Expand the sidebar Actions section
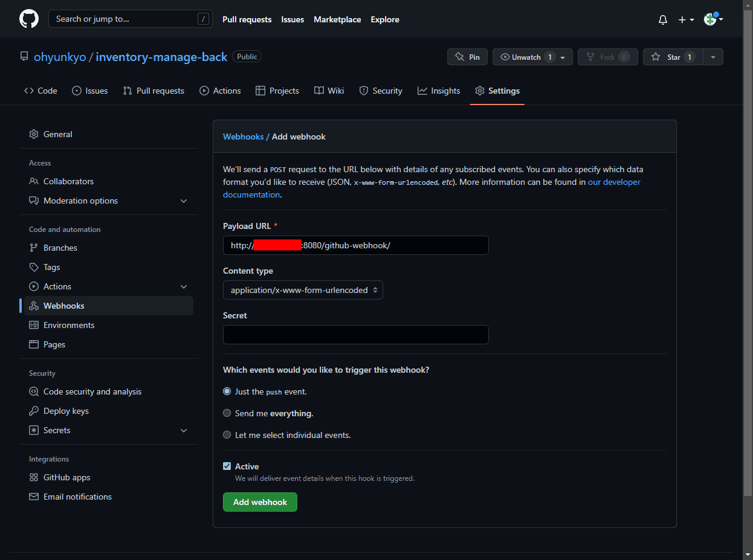The height and width of the screenshot is (560, 753). (109, 286)
